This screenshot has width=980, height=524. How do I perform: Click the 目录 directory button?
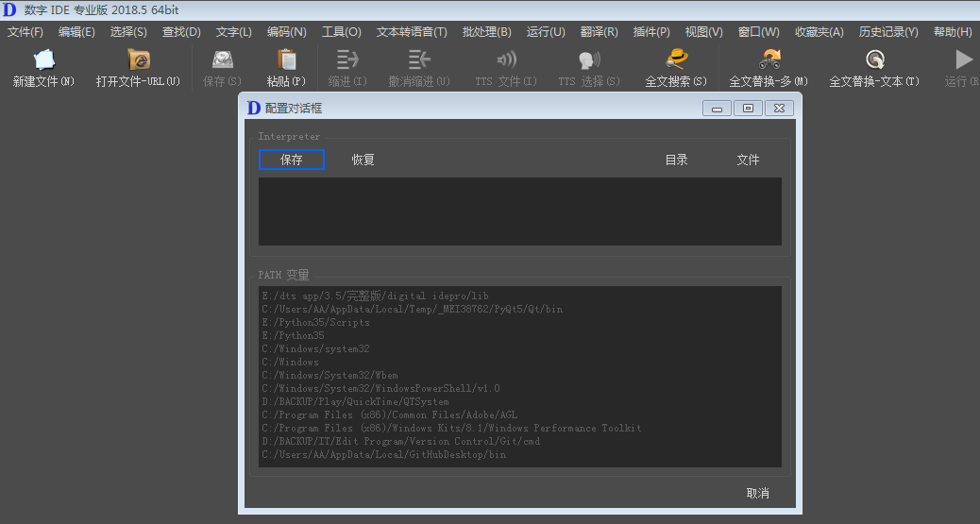pyautogui.click(x=676, y=161)
